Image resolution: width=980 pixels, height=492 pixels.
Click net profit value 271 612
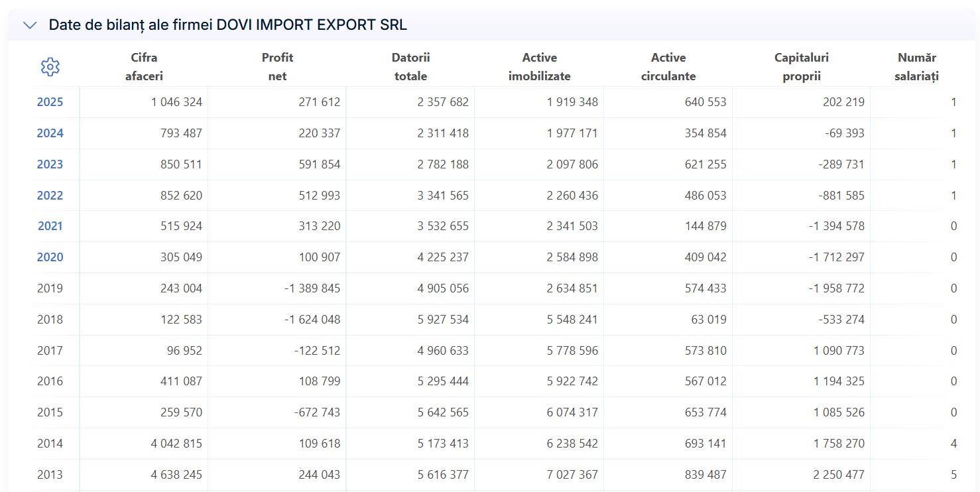[x=320, y=102]
